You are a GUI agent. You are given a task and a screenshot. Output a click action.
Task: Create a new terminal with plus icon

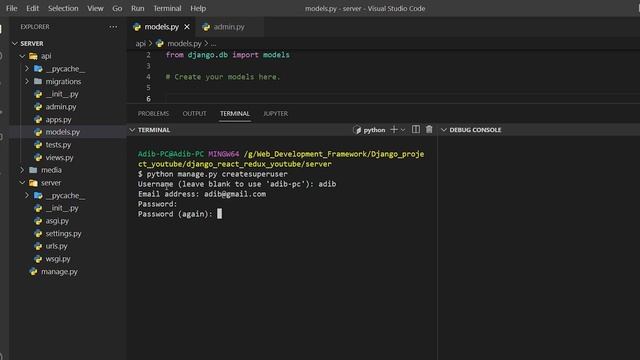(394, 129)
